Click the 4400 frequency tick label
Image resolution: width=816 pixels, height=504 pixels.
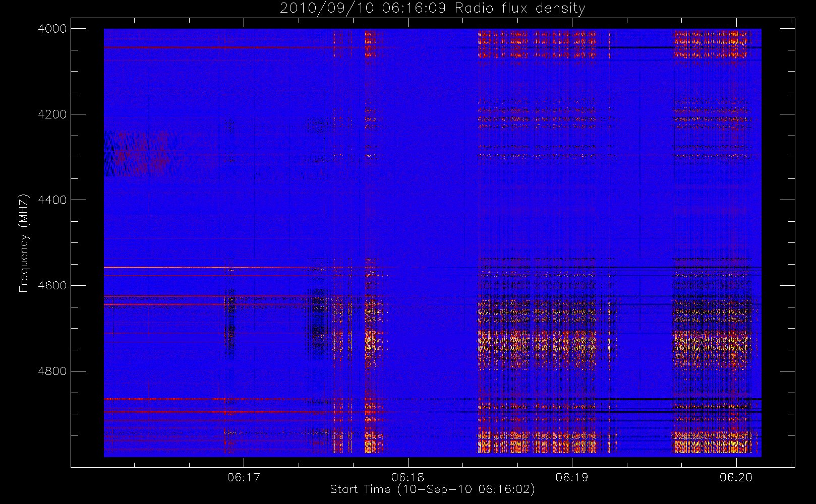pos(52,200)
